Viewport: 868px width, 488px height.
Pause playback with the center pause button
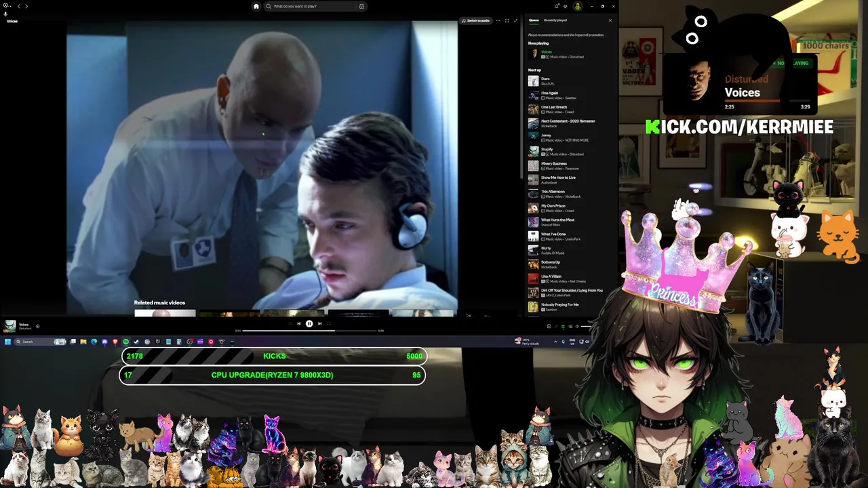309,324
